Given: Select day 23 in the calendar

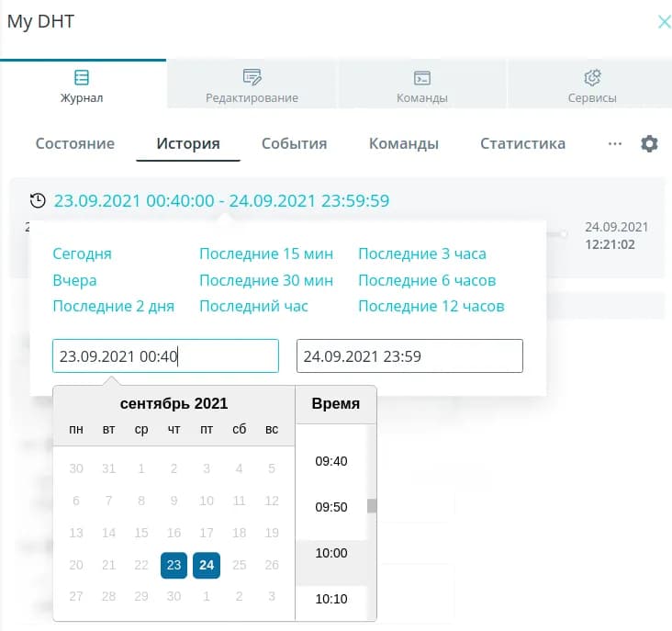Looking at the screenshot, I should coord(174,566).
